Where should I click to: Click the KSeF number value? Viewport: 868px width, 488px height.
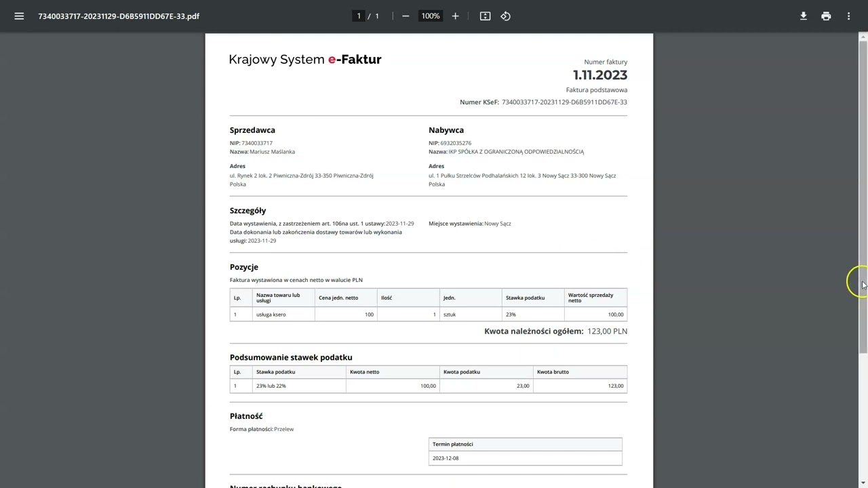click(564, 102)
